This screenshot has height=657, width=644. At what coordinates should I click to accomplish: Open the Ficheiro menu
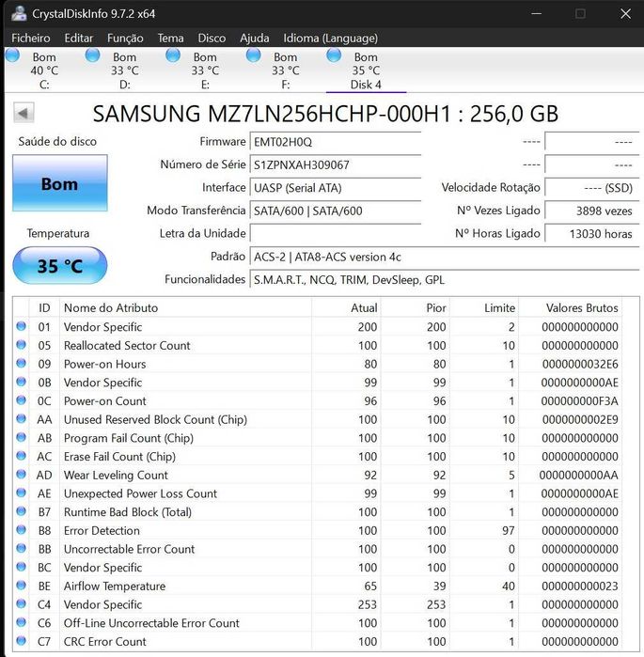click(x=31, y=39)
